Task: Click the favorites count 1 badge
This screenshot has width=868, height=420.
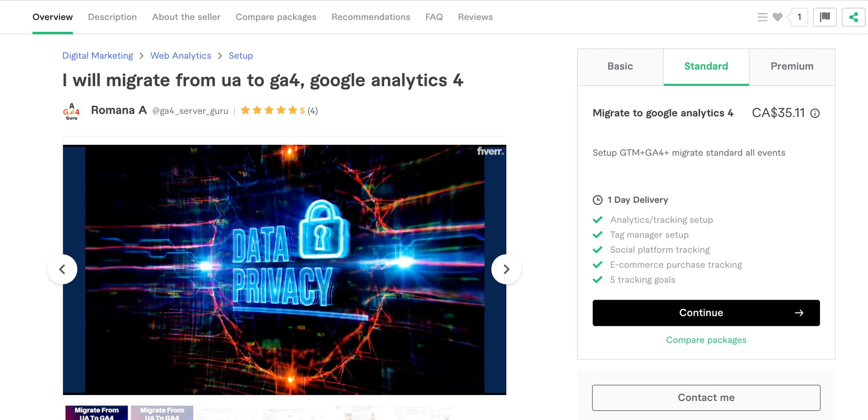Action: 799,17
